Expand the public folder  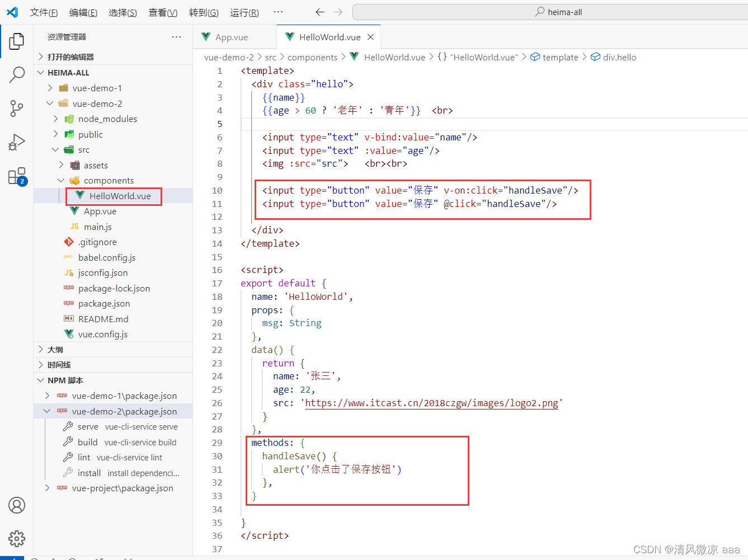(x=113, y=134)
